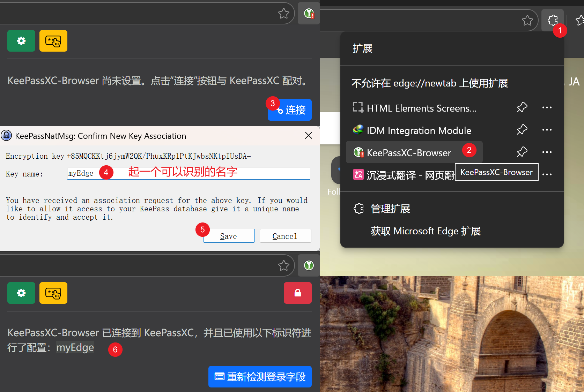Open more options for KeePassXC-Browser extension
Viewport: 584px width, 392px height.
(x=547, y=152)
